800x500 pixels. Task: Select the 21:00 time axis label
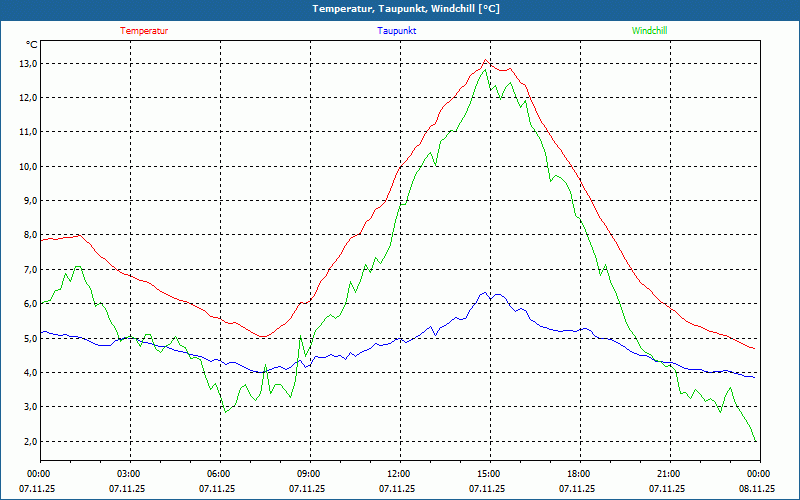click(x=669, y=474)
